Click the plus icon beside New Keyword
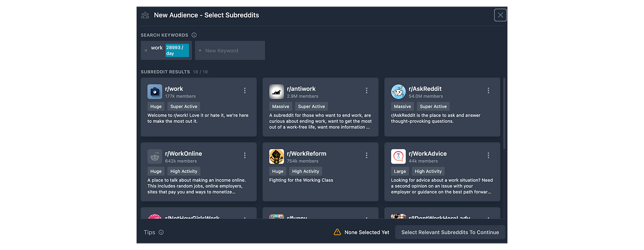This screenshot has height=250, width=644. 200,51
